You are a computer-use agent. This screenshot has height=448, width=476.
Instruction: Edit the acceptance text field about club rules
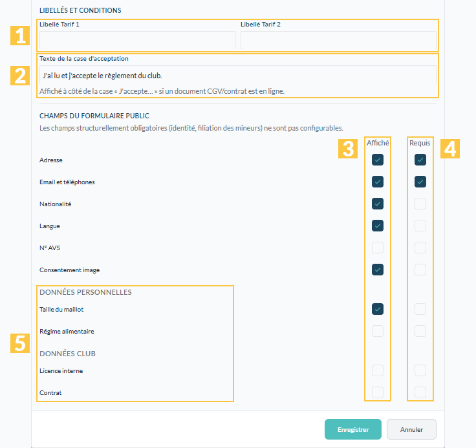238,75
